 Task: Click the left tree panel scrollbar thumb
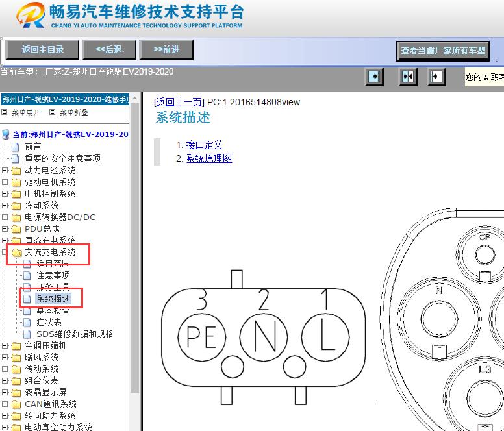click(134, 247)
